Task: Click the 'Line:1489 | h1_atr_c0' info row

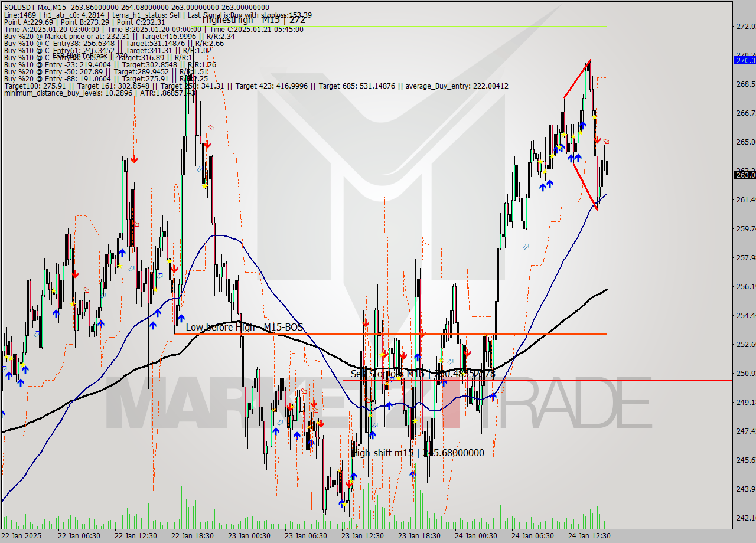Action: (x=158, y=15)
